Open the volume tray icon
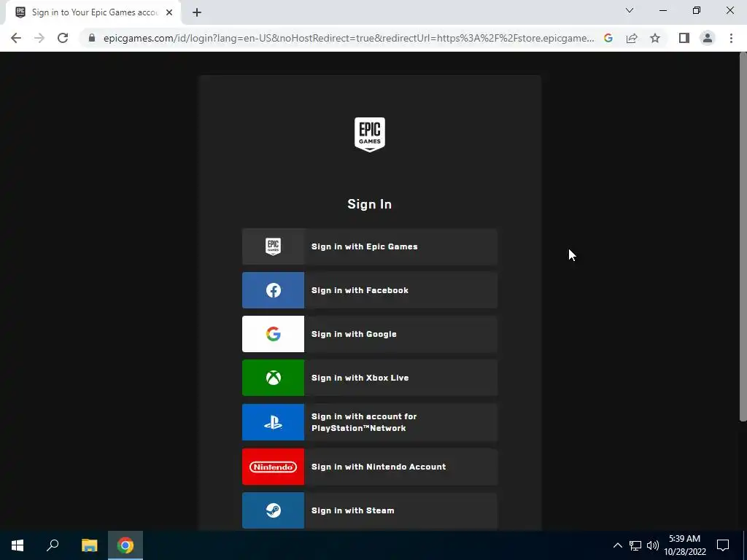The width and height of the screenshot is (747, 560). click(x=653, y=545)
